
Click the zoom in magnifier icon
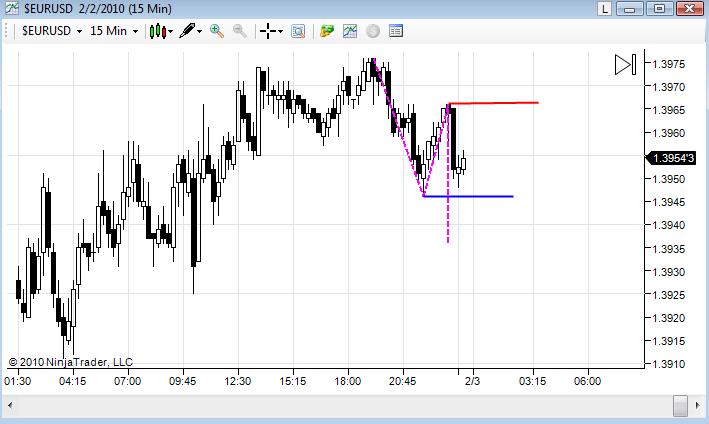217,31
